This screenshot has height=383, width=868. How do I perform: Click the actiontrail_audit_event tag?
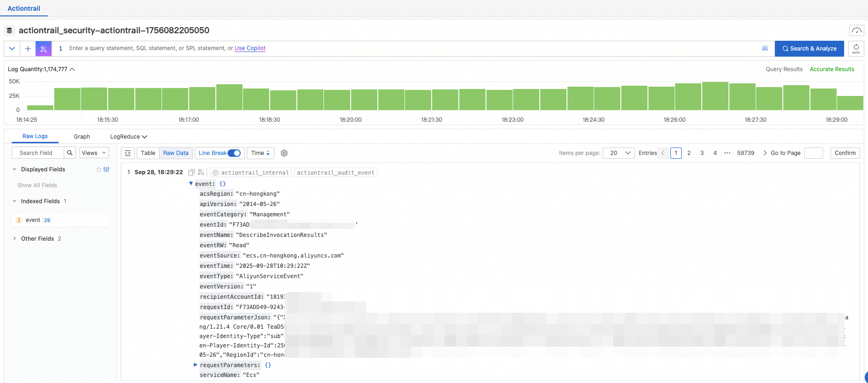tap(336, 173)
